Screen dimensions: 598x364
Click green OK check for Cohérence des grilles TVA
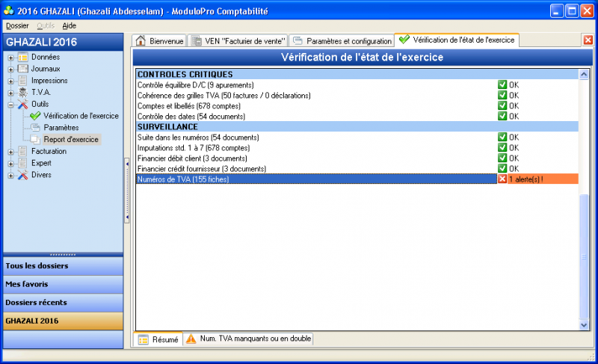[502, 95]
